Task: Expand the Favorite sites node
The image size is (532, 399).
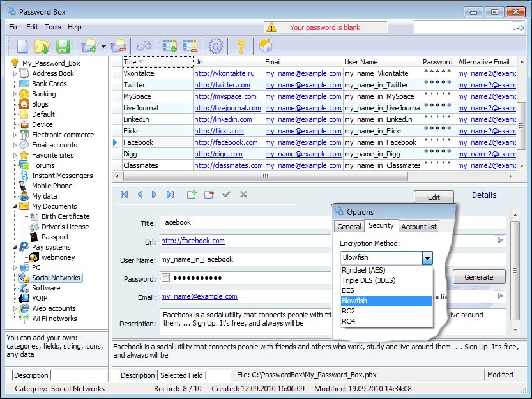Action: point(15,155)
